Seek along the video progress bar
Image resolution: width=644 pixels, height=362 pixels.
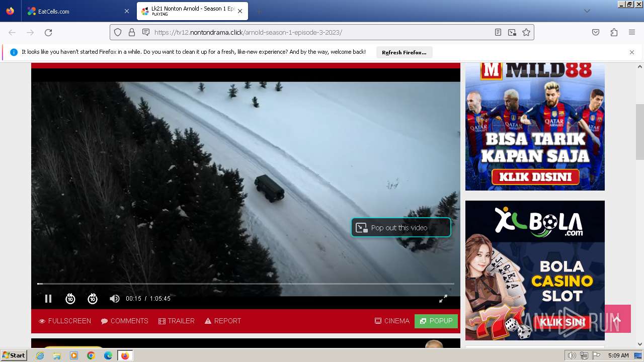pos(246,284)
